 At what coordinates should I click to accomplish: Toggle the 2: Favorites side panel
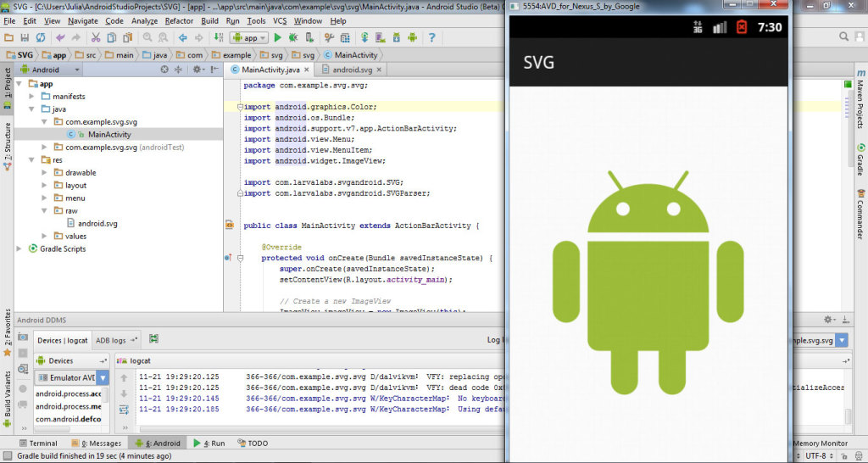pos(7,332)
